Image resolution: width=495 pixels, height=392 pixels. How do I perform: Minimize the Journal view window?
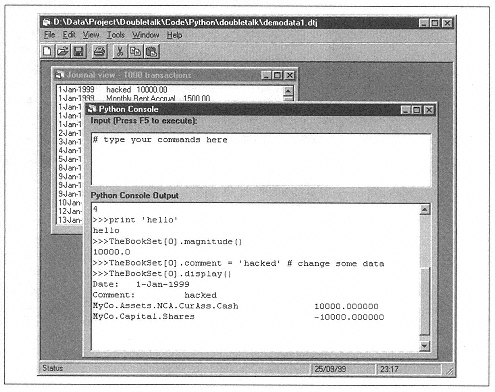click(266, 75)
